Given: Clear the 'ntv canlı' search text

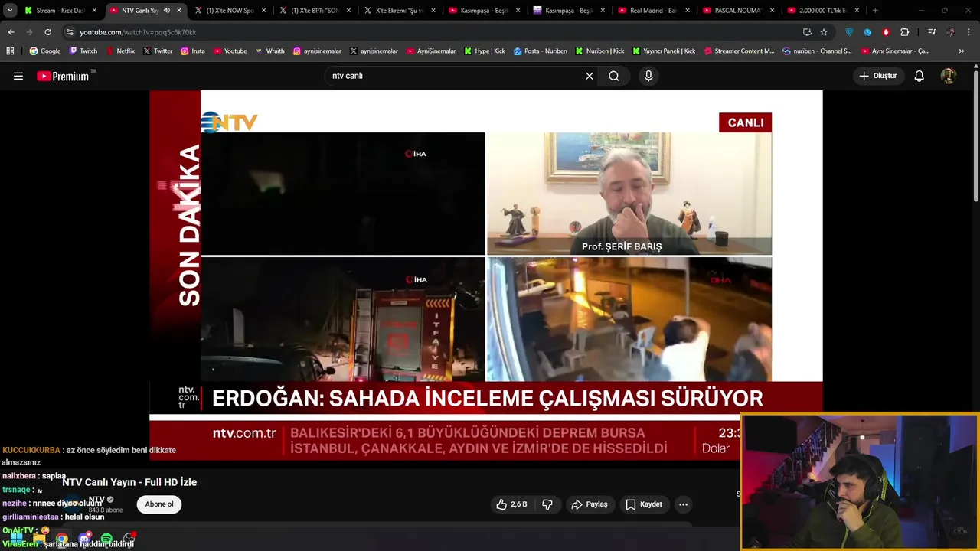Looking at the screenshot, I should click(x=590, y=76).
